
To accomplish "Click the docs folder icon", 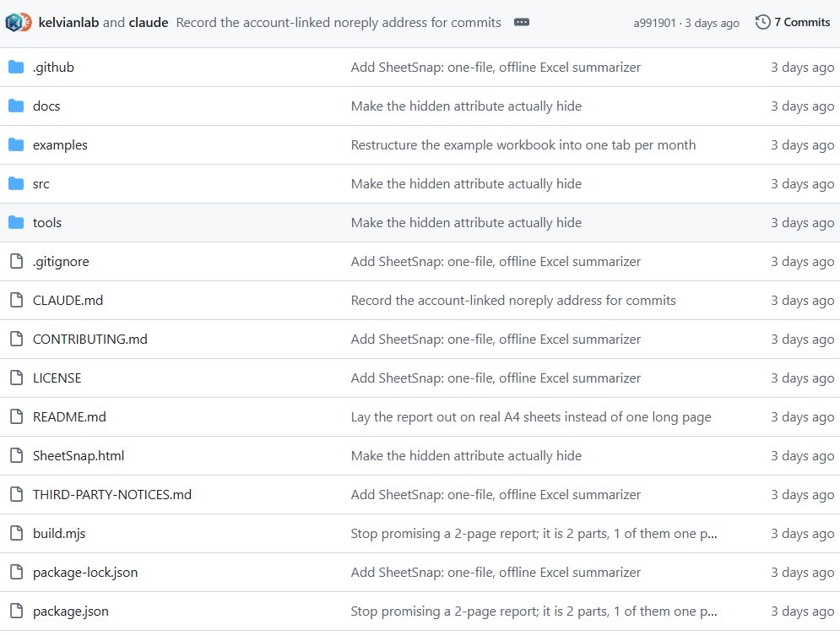I will [x=16, y=106].
